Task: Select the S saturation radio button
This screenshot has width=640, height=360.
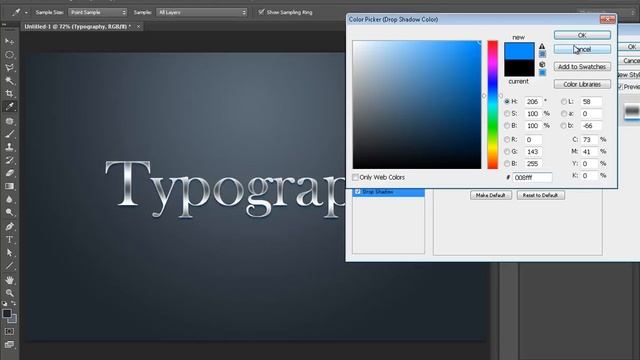Action: (x=507, y=113)
